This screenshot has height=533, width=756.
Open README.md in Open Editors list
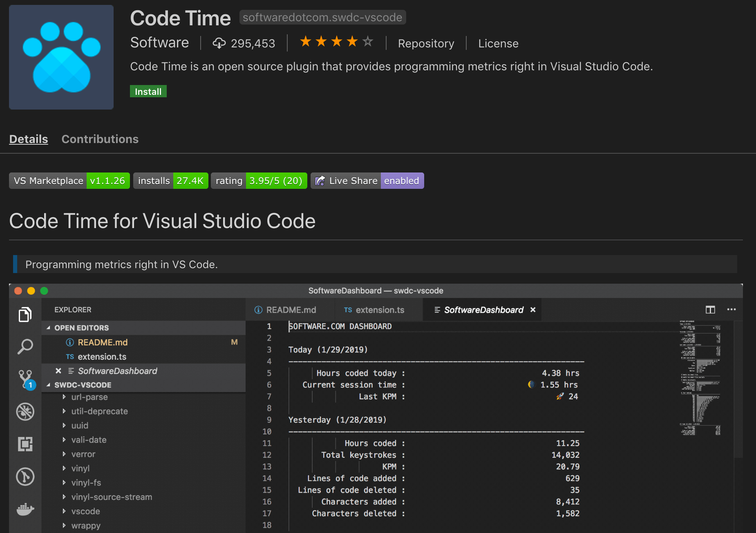[143, 342]
